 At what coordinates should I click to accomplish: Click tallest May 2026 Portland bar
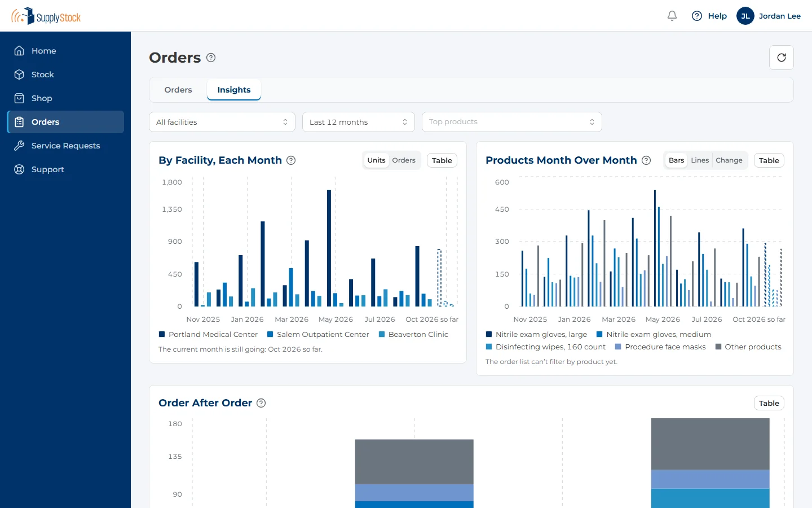pos(329,248)
